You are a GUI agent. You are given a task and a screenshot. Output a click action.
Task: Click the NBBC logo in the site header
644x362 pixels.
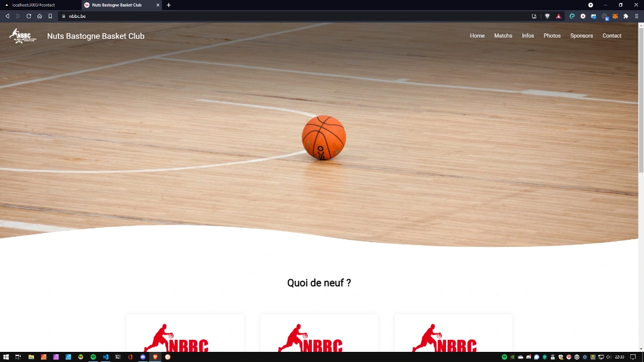pos(23,36)
